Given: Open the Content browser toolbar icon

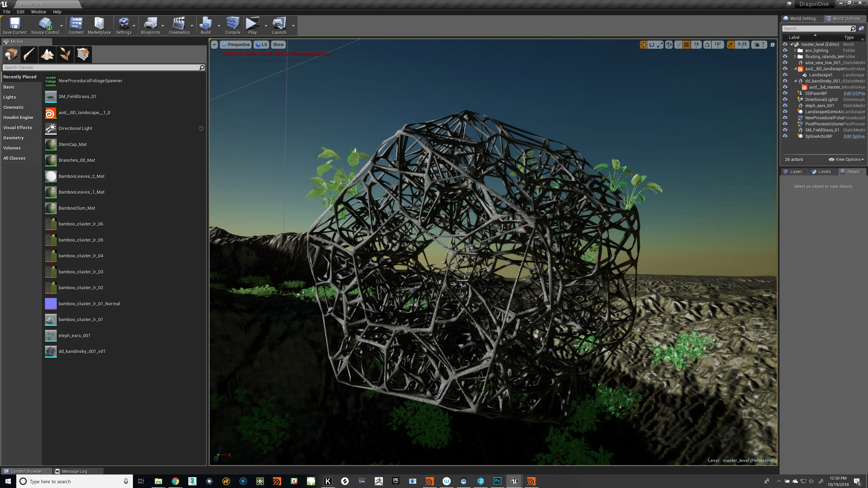Looking at the screenshot, I should (76, 26).
